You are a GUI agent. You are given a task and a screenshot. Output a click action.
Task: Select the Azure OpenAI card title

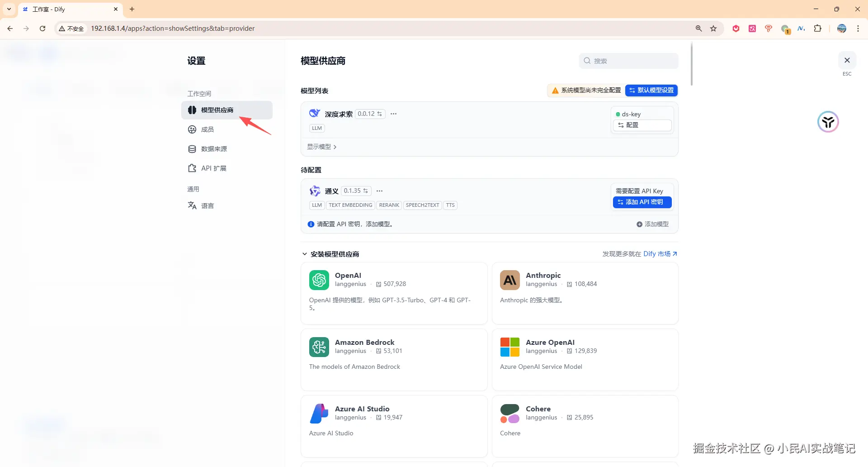(x=550, y=343)
